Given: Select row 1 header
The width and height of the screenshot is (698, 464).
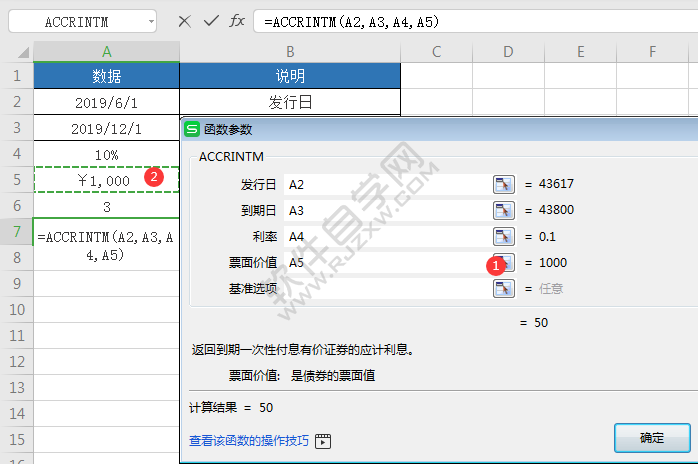Looking at the screenshot, I should coord(17,76).
